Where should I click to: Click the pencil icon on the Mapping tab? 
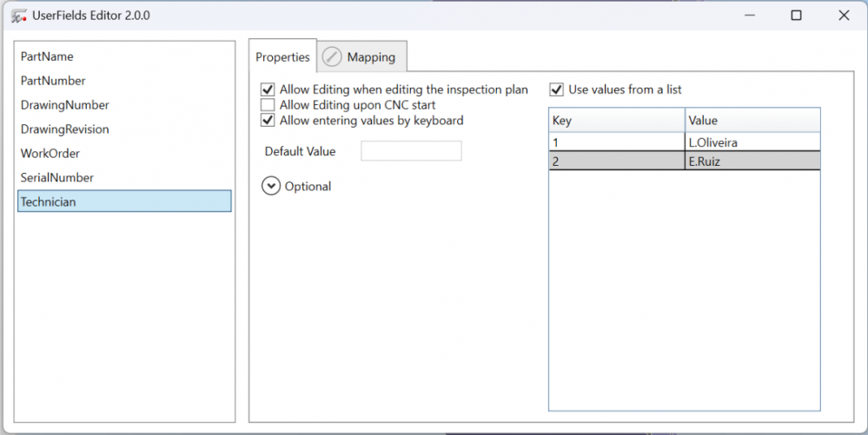coord(332,56)
